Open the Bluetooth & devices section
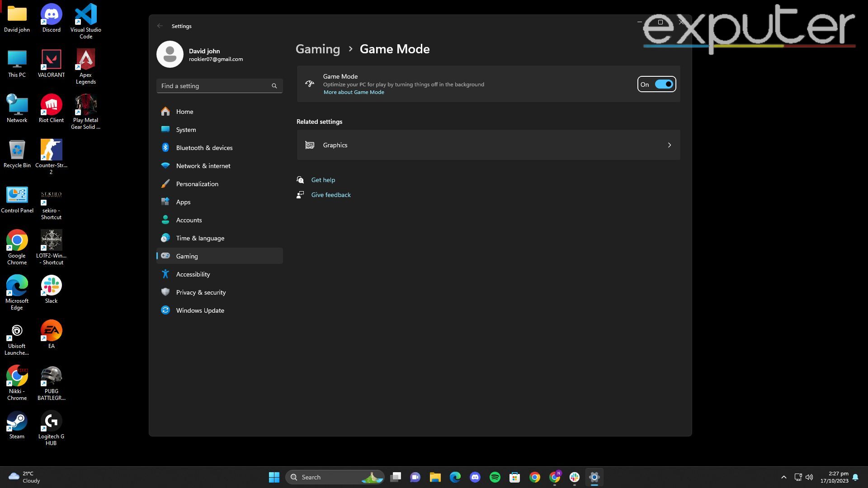 [204, 148]
